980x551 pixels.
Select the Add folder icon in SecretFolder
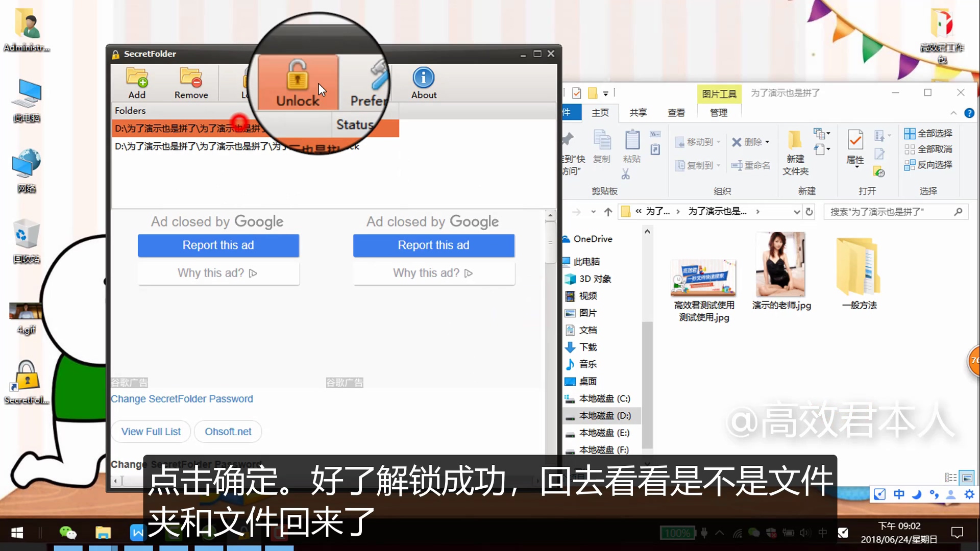pos(136,83)
